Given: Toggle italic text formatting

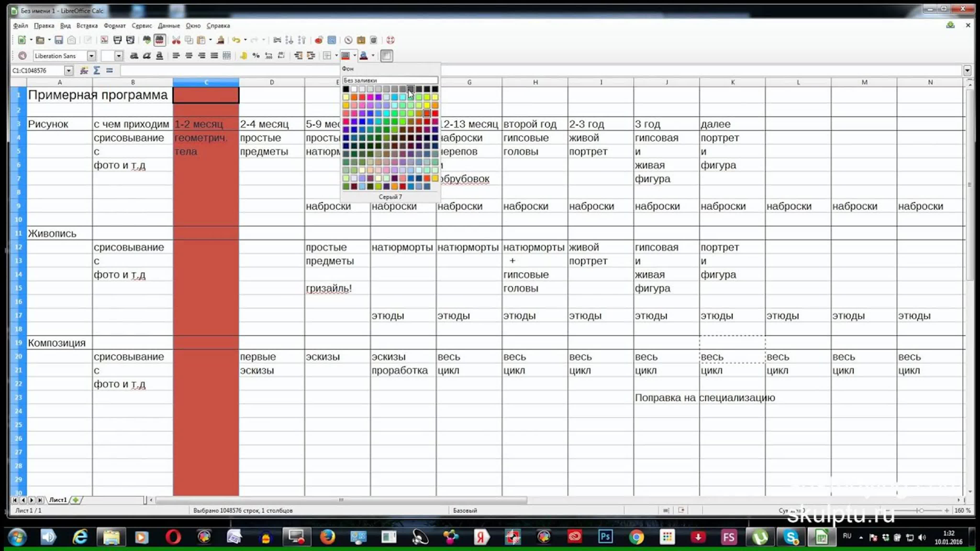Looking at the screenshot, I should [x=146, y=56].
